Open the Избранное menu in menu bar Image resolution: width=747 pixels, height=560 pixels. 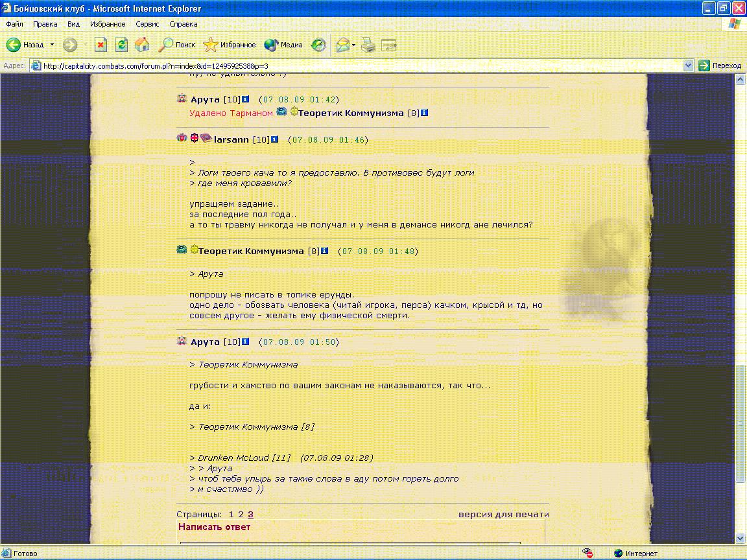tap(108, 24)
